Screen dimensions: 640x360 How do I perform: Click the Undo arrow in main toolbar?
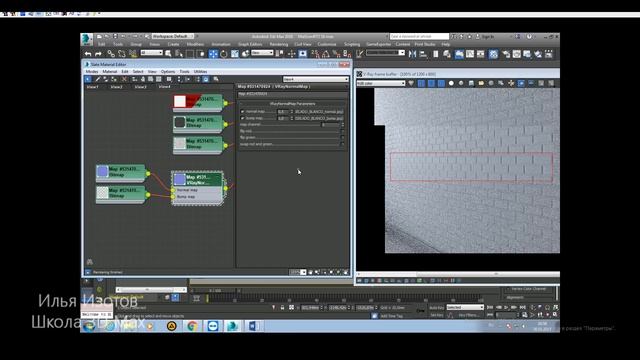(88, 54)
